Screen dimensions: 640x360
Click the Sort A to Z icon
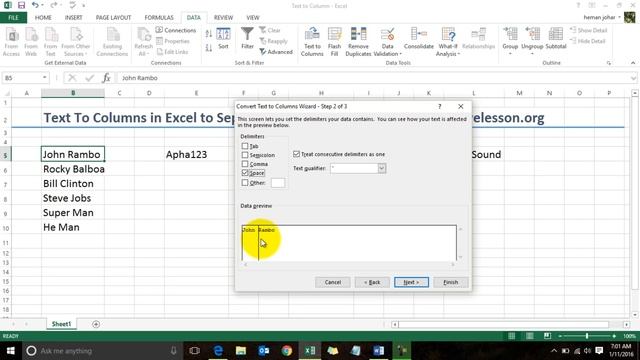(209, 34)
